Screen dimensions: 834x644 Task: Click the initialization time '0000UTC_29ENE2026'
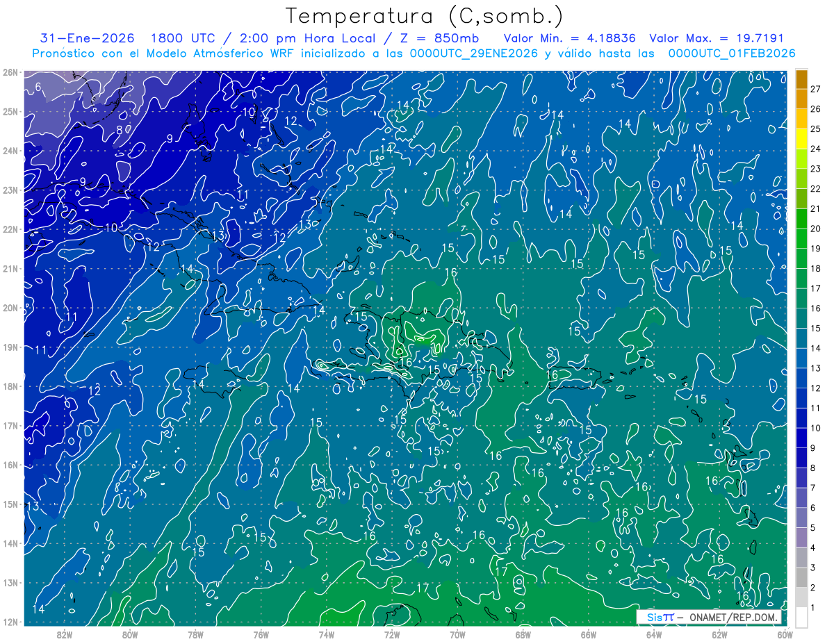pyautogui.click(x=474, y=53)
